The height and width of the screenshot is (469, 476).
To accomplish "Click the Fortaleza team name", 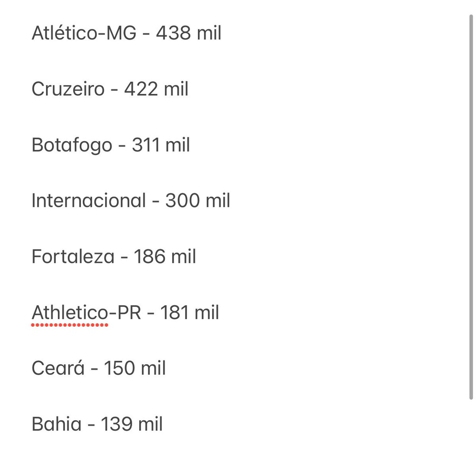I will 73,257.
